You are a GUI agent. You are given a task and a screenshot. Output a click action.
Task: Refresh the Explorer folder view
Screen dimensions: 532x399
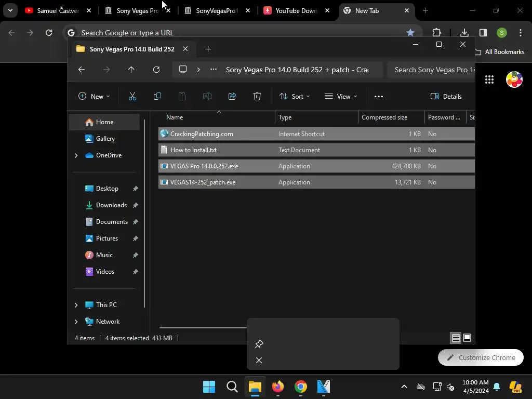(x=156, y=70)
